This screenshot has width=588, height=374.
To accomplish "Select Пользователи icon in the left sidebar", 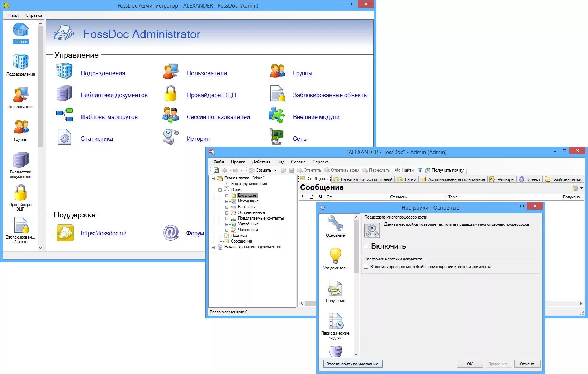I will [20, 95].
